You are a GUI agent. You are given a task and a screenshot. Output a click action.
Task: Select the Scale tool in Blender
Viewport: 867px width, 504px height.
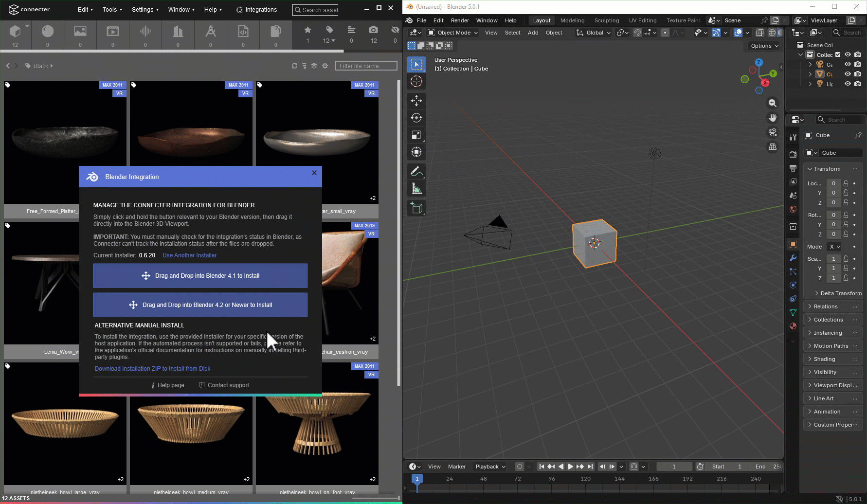416,135
